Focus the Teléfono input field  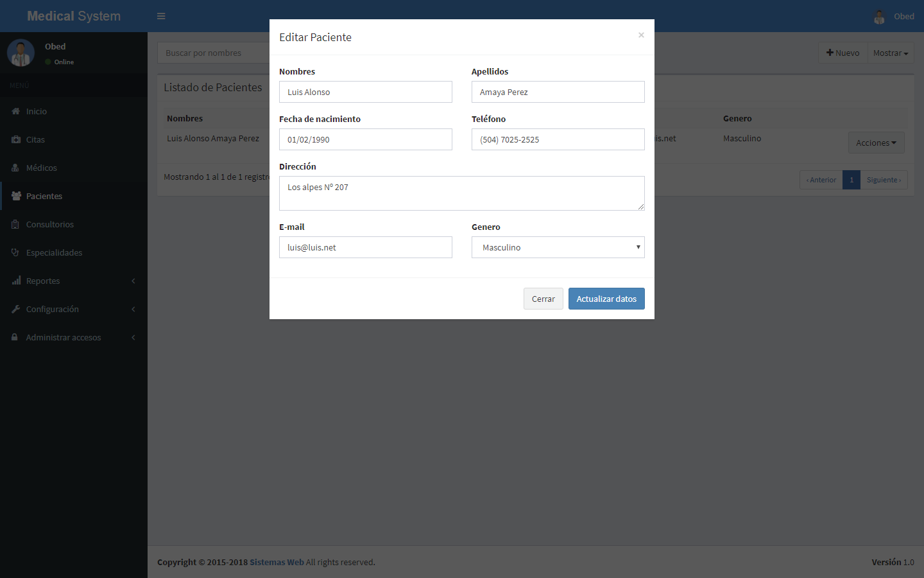tap(558, 139)
